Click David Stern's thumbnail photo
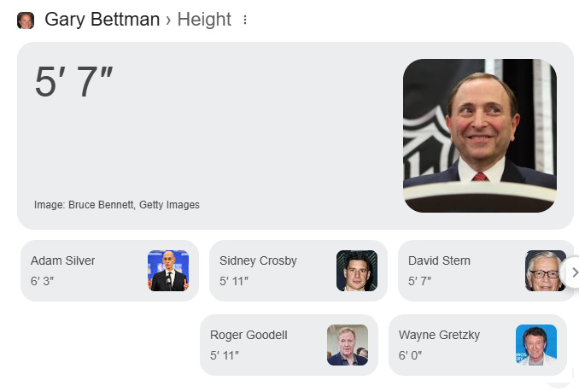The height and width of the screenshot is (392, 579). (x=546, y=271)
